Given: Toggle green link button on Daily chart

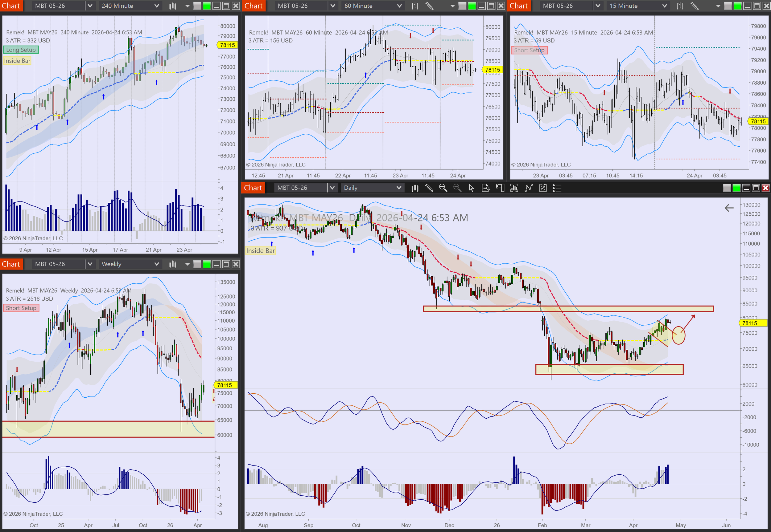Looking at the screenshot, I should [x=736, y=188].
